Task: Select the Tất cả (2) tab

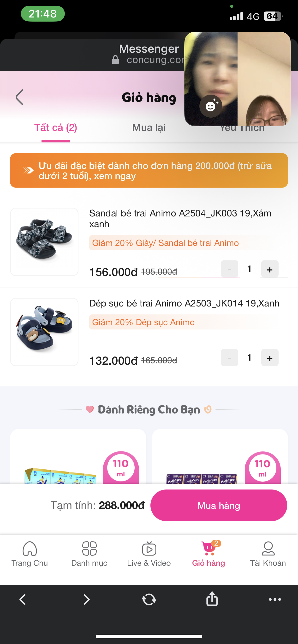Action: pos(56,128)
